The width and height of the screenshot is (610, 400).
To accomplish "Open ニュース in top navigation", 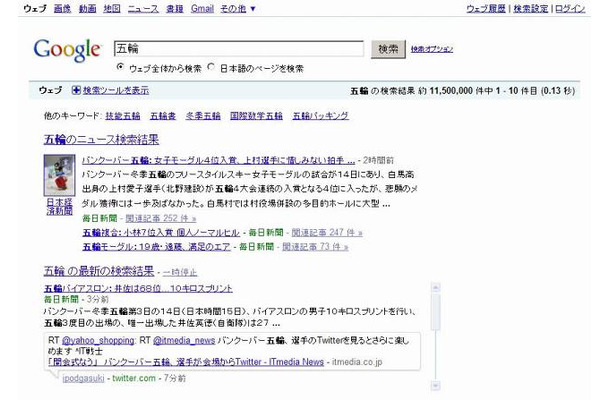I will point(144,9).
